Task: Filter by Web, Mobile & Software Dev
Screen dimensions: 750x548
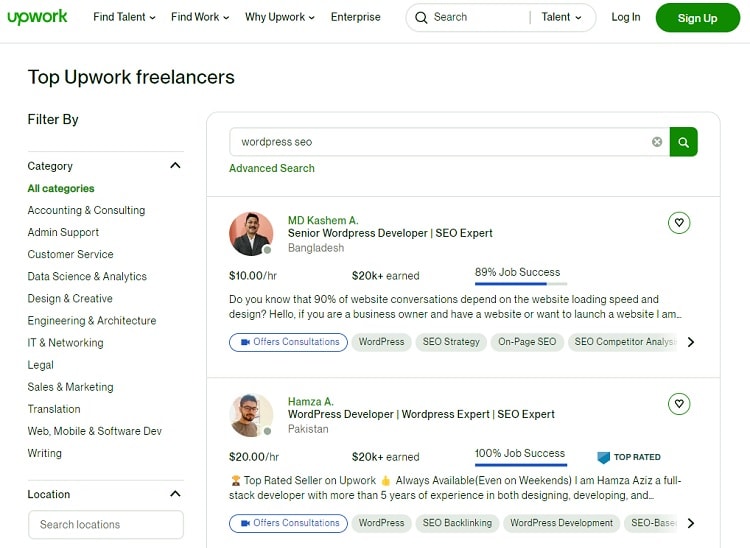Action: coord(95,431)
